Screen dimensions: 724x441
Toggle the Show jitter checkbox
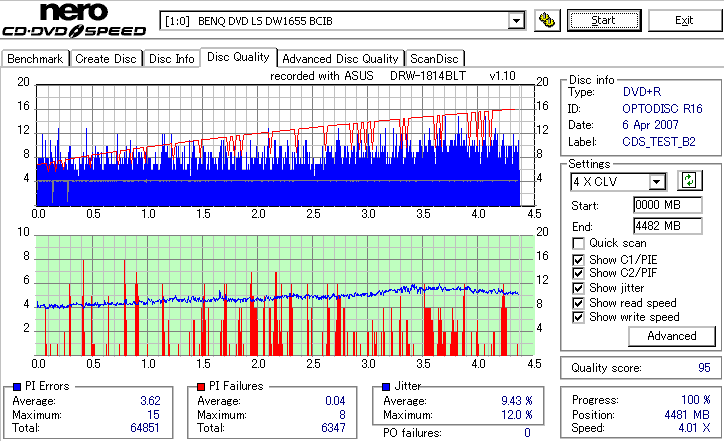pyautogui.click(x=578, y=288)
